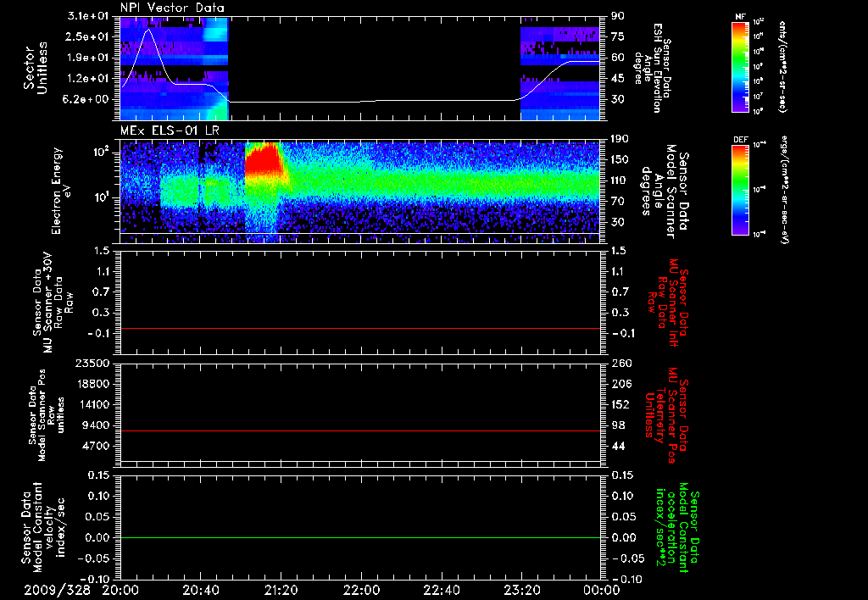Click the "2009/328" date label
The height and width of the screenshot is (600, 868).
[57, 591]
